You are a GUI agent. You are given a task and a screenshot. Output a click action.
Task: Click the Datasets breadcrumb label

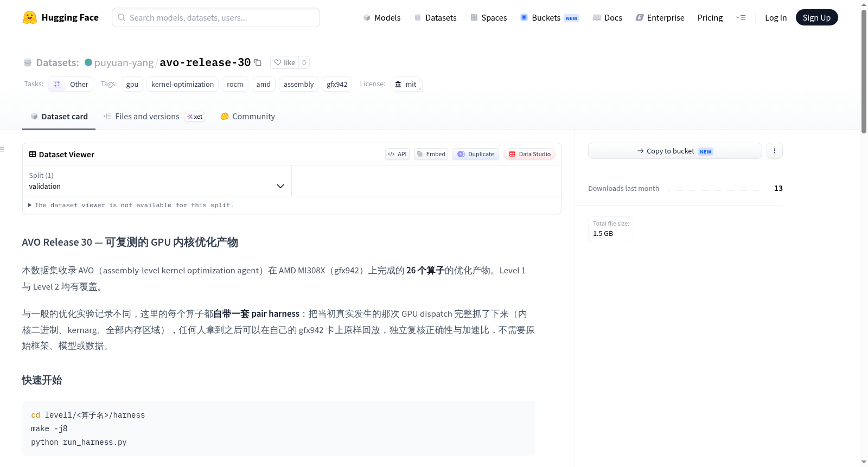[x=58, y=62]
